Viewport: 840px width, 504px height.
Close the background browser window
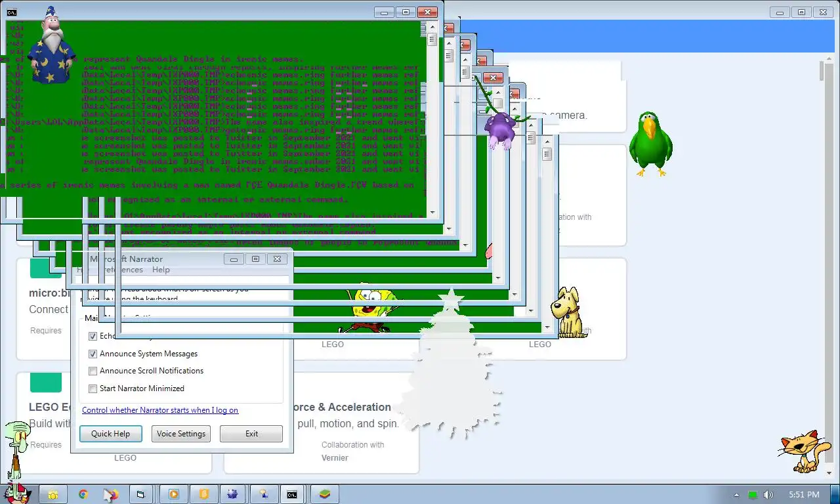pos(823,12)
